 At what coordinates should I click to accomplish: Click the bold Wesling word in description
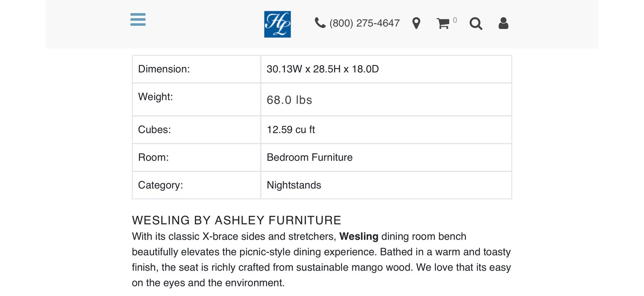[359, 236]
